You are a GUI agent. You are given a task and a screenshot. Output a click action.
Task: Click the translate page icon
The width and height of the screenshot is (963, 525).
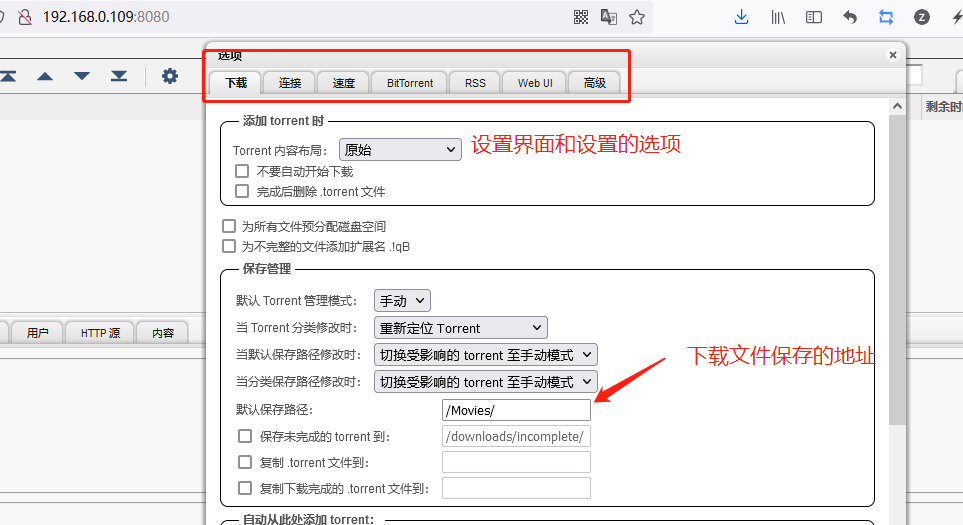[x=609, y=17]
